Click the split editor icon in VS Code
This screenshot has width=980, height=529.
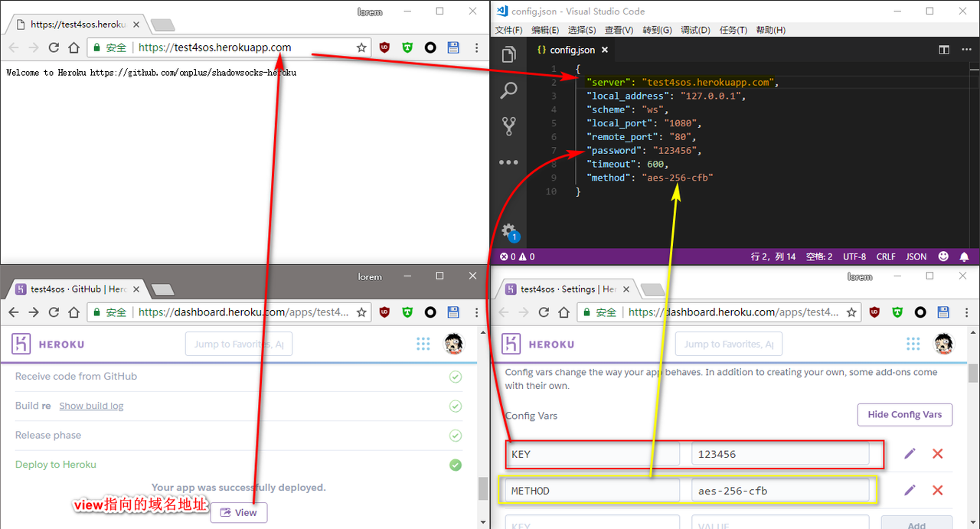[944, 50]
